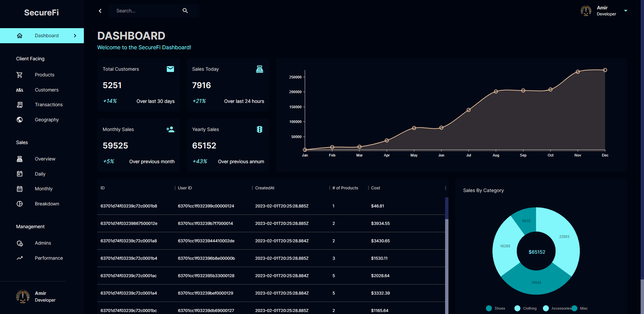Screen dimensions: 644x314
Task: Click the chevron next to Dashboard menu item
Action: pyautogui.click(x=75, y=36)
